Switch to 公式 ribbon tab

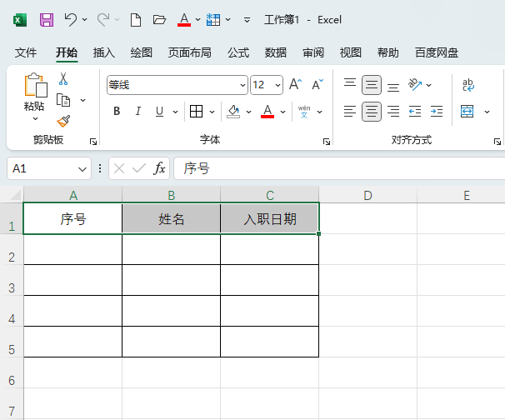[238, 52]
